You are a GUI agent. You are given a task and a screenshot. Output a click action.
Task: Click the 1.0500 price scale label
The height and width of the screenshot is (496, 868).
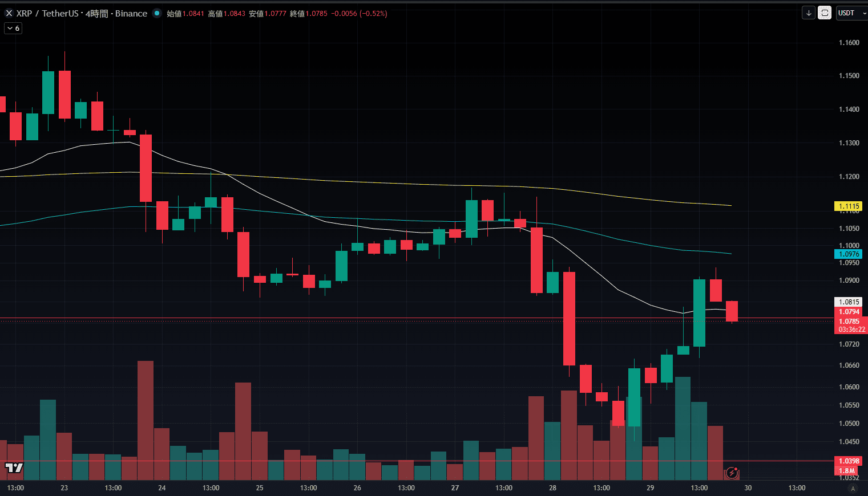point(849,424)
